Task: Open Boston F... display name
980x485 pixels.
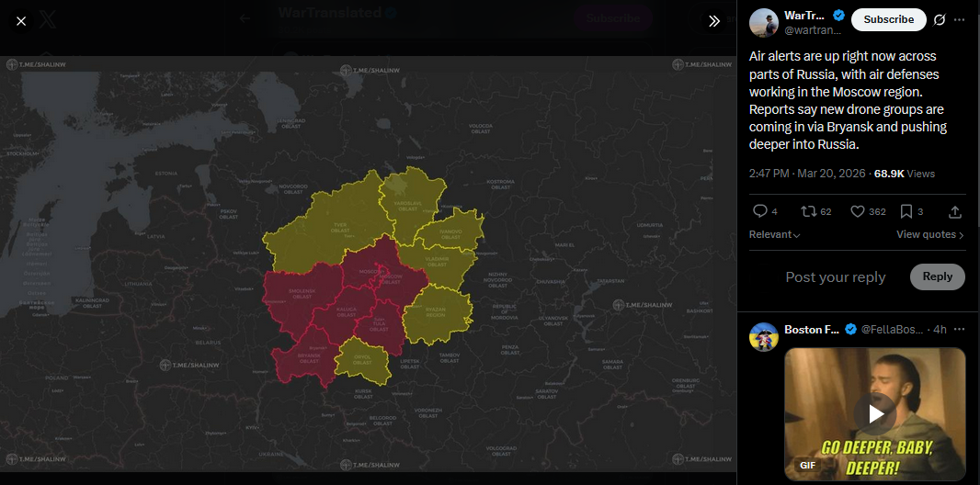Action: (812, 330)
